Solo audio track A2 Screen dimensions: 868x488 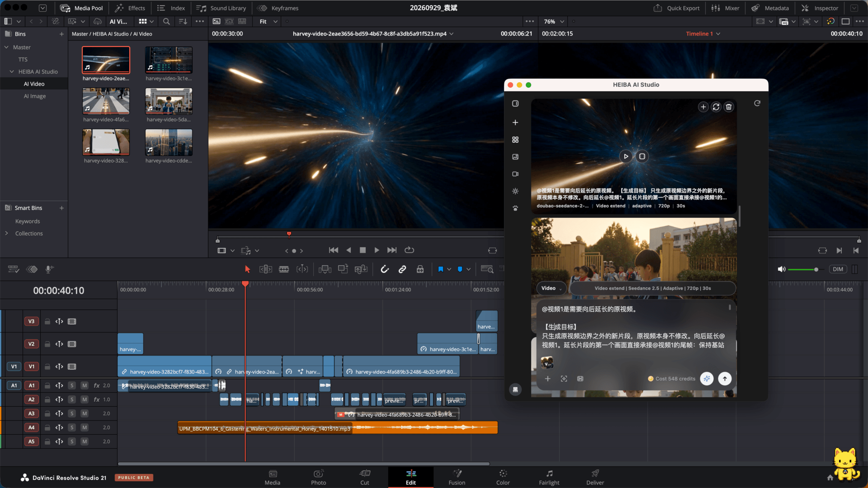(x=72, y=399)
